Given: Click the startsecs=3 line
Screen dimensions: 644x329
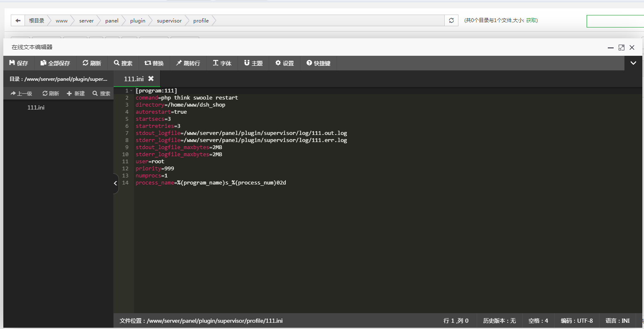Looking at the screenshot, I should click(x=153, y=119).
